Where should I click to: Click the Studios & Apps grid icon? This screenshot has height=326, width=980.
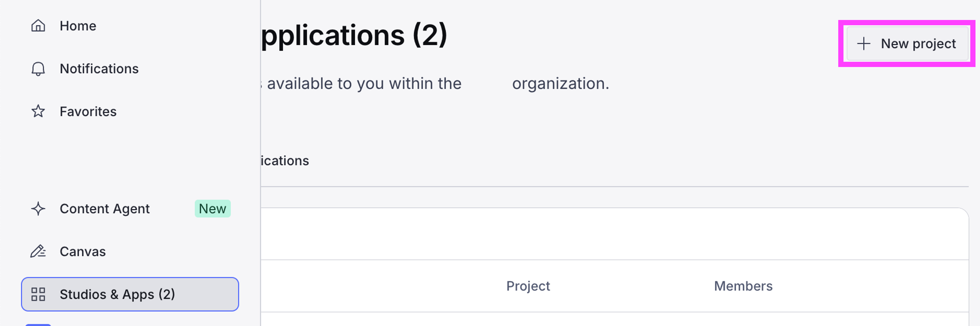tap(38, 294)
